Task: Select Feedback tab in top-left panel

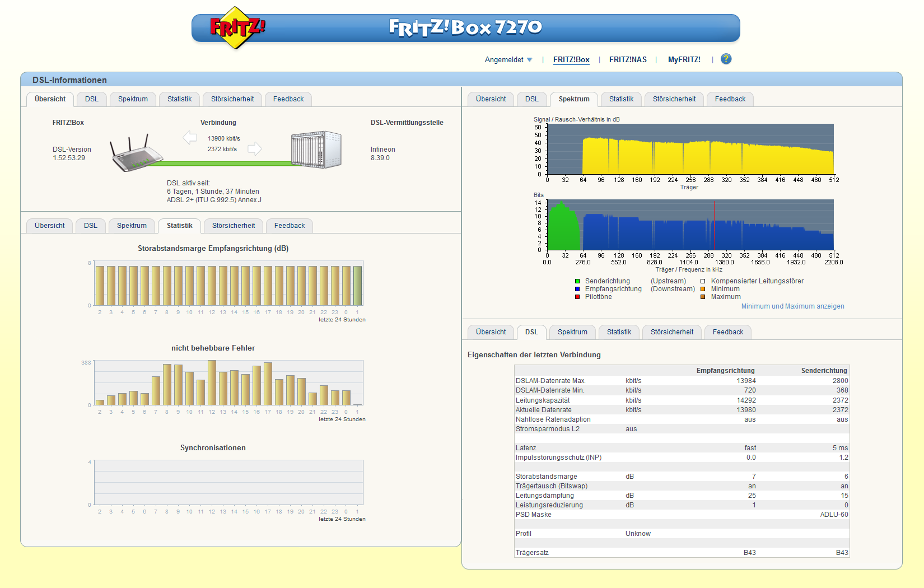Action: (288, 99)
